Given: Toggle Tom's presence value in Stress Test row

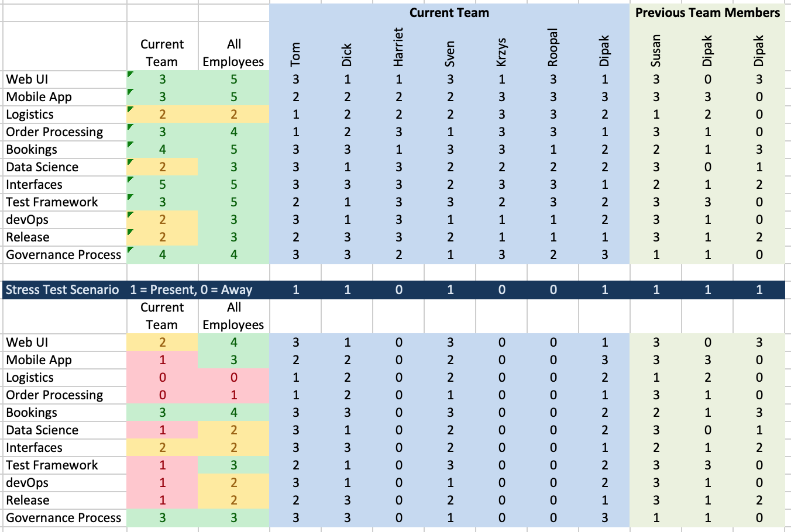Looking at the screenshot, I should pyautogui.click(x=295, y=290).
